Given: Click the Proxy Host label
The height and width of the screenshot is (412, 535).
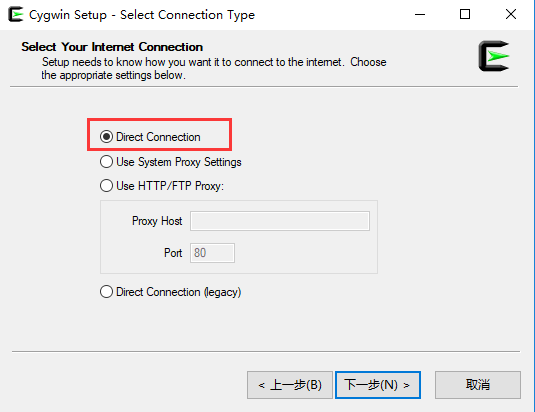Looking at the screenshot, I should click(x=157, y=221).
